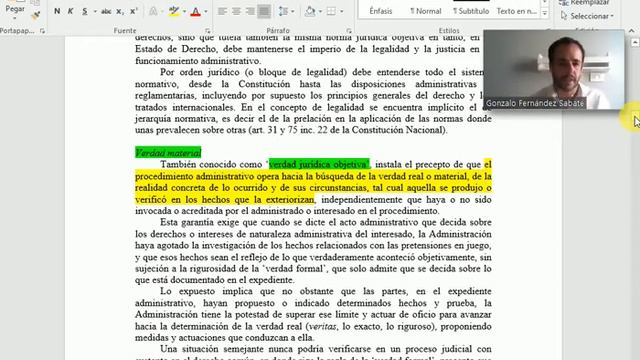The width and height of the screenshot is (640, 360).
Task: Select the Énfasis style
Action: (x=381, y=11)
